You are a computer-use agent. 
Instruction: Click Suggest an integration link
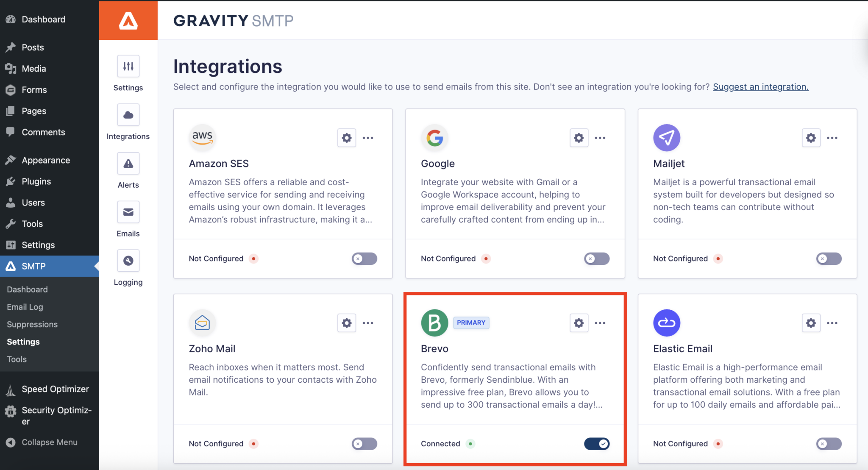(760, 86)
